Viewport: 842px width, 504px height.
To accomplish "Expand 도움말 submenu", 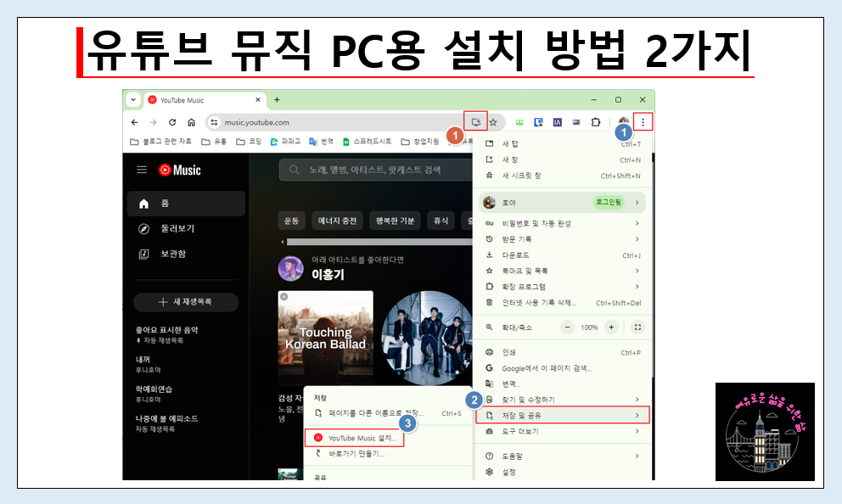I will pos(562,456).
